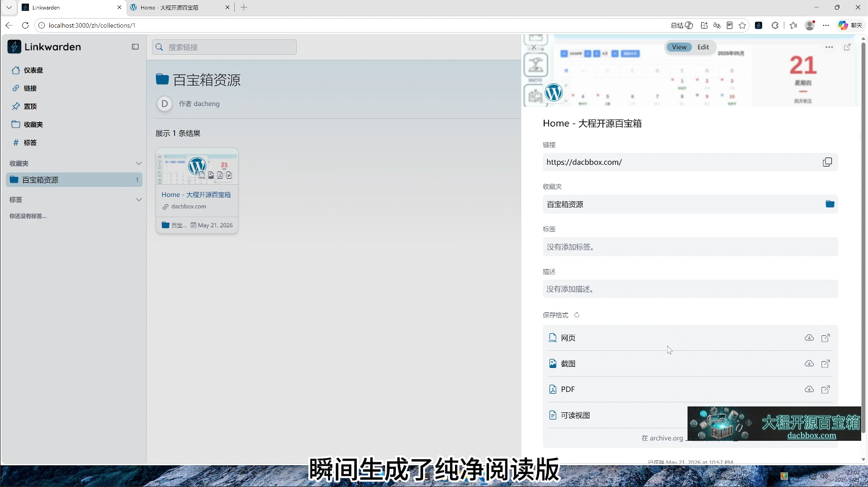Open the Home - 大程开源百宝箱 link card title
This screenshot has width=868, height=487.
(x=196, y=195)
